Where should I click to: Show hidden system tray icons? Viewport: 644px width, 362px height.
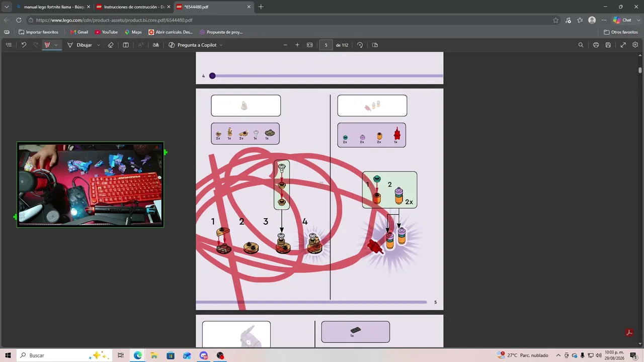pyautogui.click(x=558, y=355)
